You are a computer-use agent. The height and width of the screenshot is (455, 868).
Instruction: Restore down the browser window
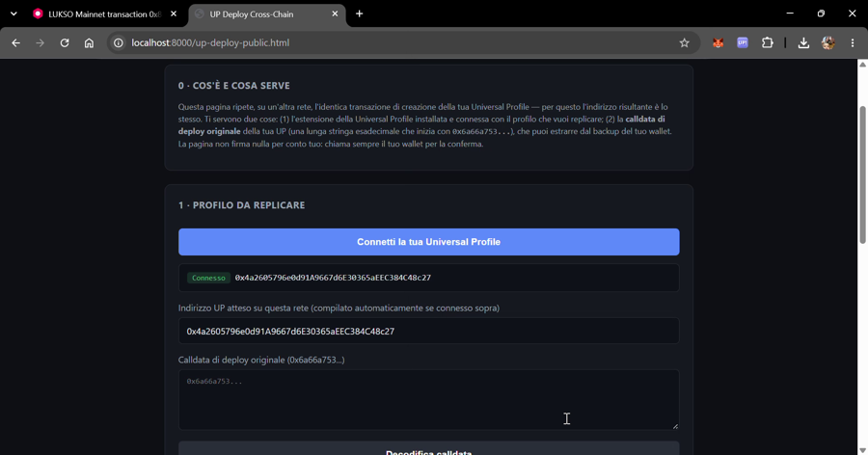point(821,13)
